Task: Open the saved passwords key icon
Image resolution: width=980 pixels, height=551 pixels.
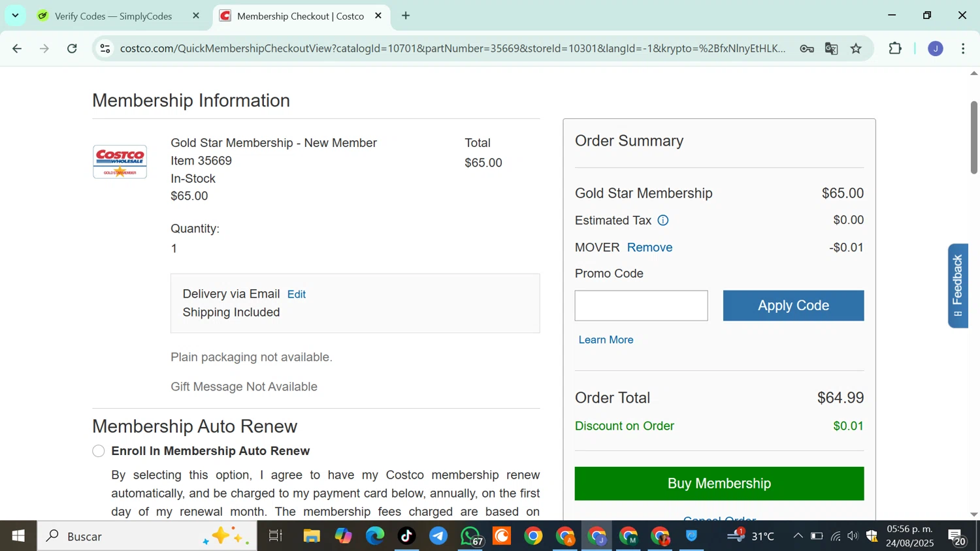Action: [807, 48]
